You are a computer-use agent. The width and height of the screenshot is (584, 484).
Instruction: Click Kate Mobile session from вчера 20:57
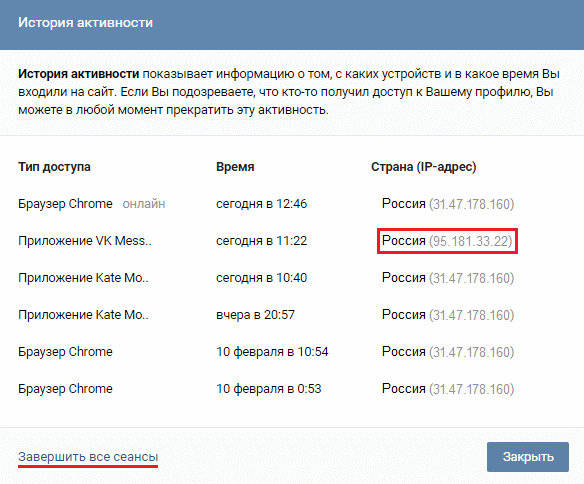tap(83, 315)
